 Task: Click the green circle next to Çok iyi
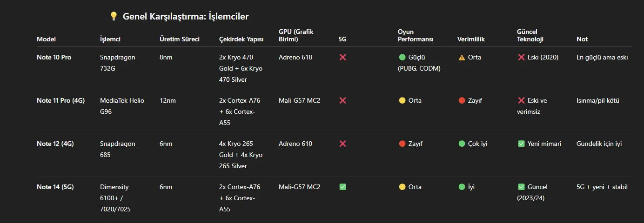pos(462,144)
